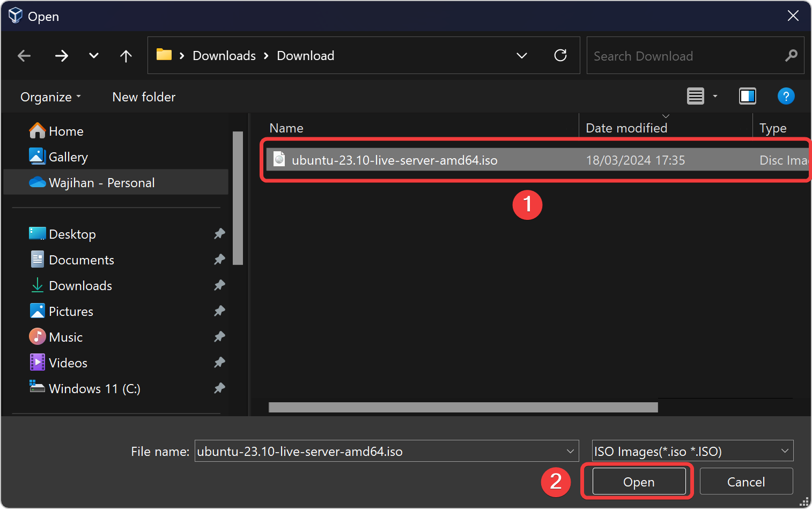This screenshot has width=812, height=509.
Task: Create a New folder
Action: (144, 97)
